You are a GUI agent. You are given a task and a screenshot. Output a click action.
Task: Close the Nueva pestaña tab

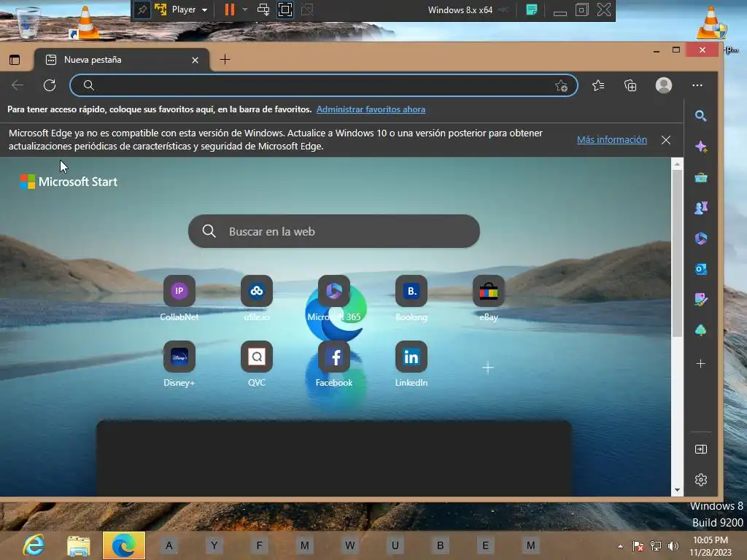click(195, 60)
